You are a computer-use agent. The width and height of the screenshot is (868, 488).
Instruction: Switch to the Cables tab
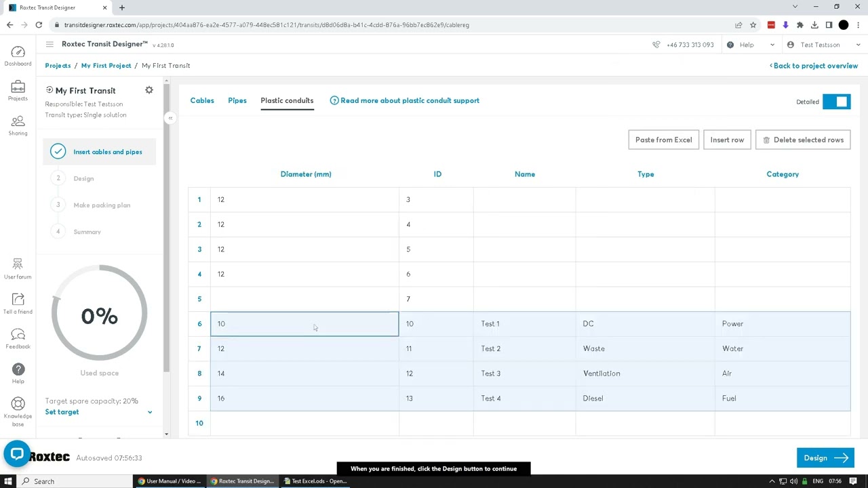[x=202, y=100]
